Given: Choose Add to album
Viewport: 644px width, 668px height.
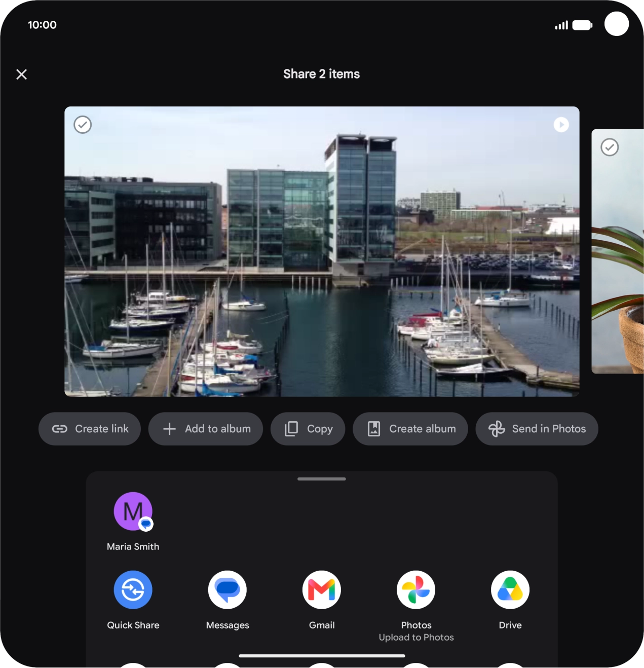Looking at the screenshot, I should [206, 429].
